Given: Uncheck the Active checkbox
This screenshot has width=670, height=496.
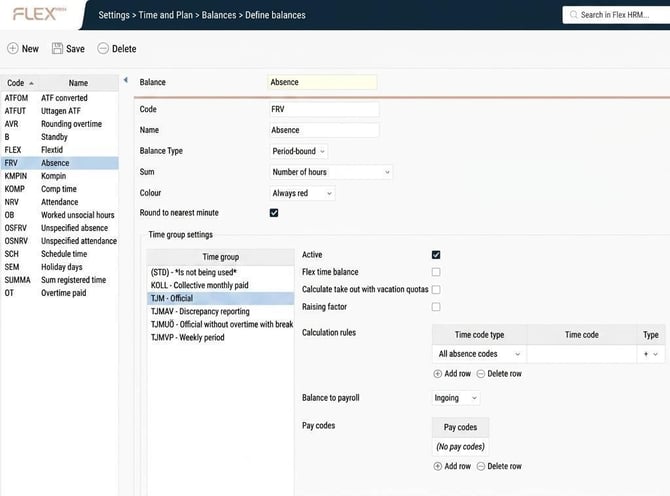Looking at the screenshot, I should pyautogui.click(x=436, y=255).
